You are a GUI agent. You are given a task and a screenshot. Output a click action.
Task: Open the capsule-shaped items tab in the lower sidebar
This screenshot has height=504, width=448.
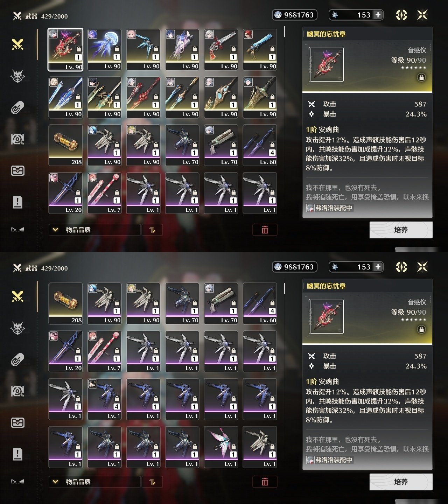tap(17, 359)
